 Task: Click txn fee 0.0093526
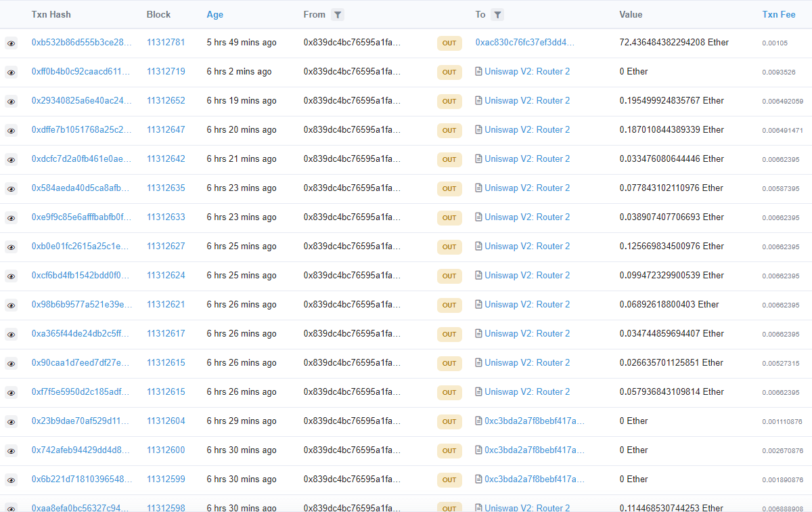point(779,72)
